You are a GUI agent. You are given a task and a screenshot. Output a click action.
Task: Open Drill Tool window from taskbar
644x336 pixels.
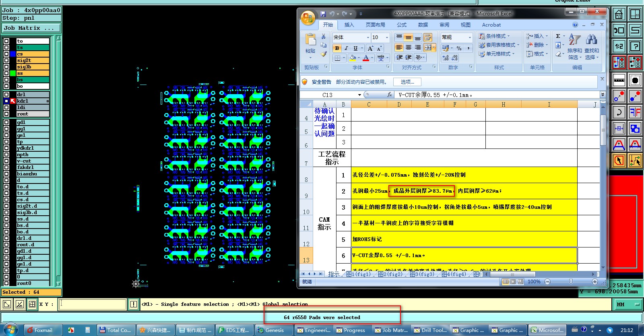430,330
